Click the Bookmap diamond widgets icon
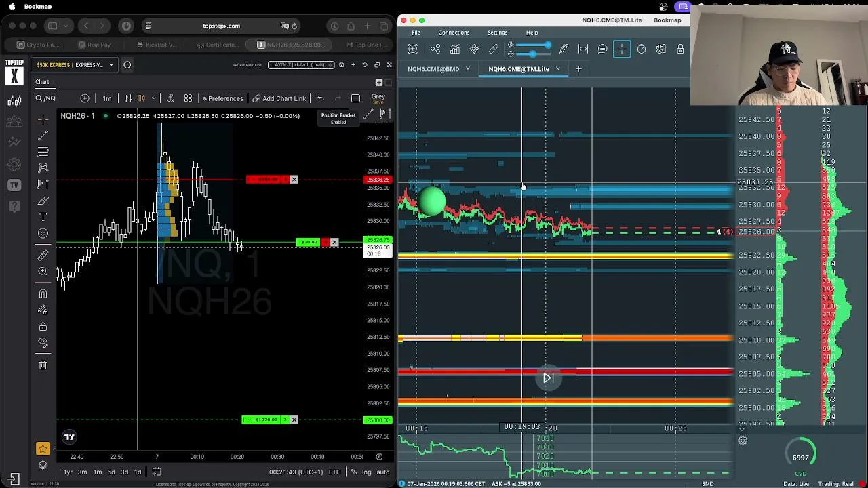The image size is (868, 488). [474, 49]
